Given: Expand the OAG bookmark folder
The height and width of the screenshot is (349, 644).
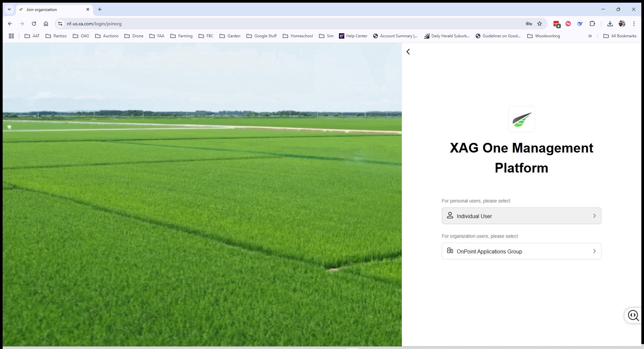Looking at the screenshot, I should (81, 36).
